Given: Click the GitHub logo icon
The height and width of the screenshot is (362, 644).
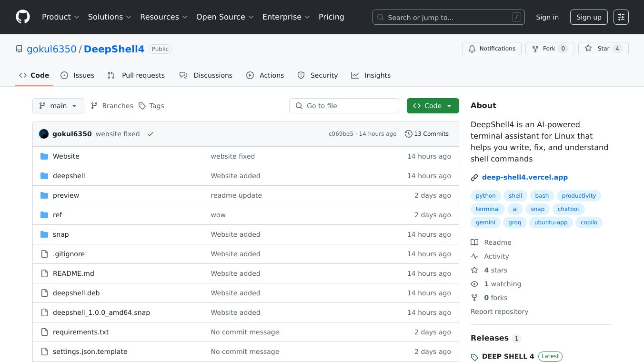Looking at the screenshot, I should tap(23, 17).
